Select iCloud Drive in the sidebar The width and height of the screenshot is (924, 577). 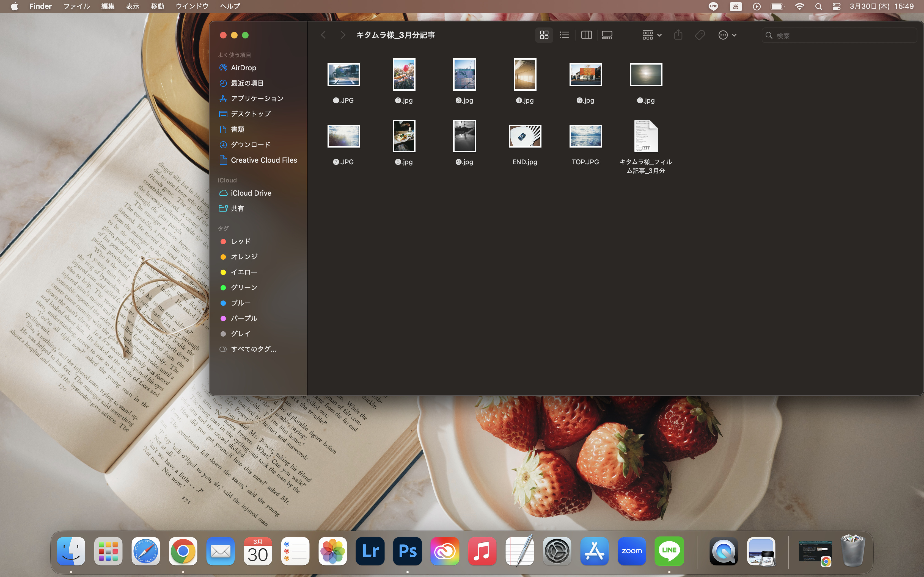coord(251,193)
